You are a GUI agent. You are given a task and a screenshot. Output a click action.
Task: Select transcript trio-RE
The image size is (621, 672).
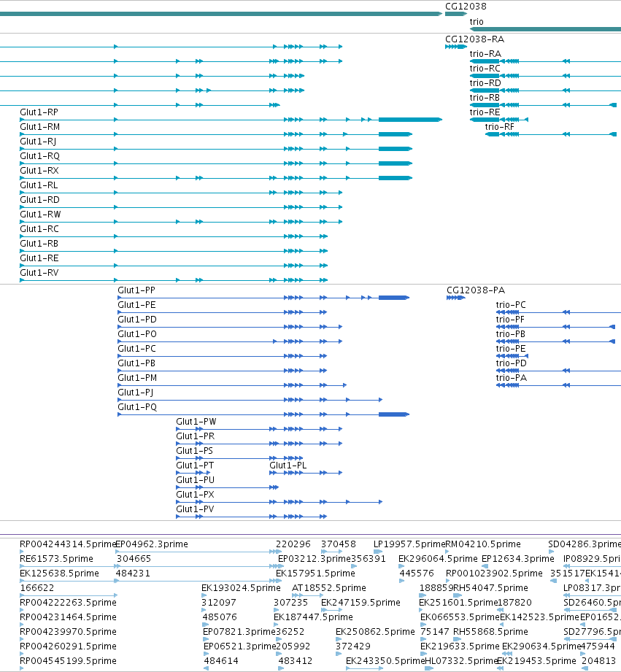pos(485,112)
